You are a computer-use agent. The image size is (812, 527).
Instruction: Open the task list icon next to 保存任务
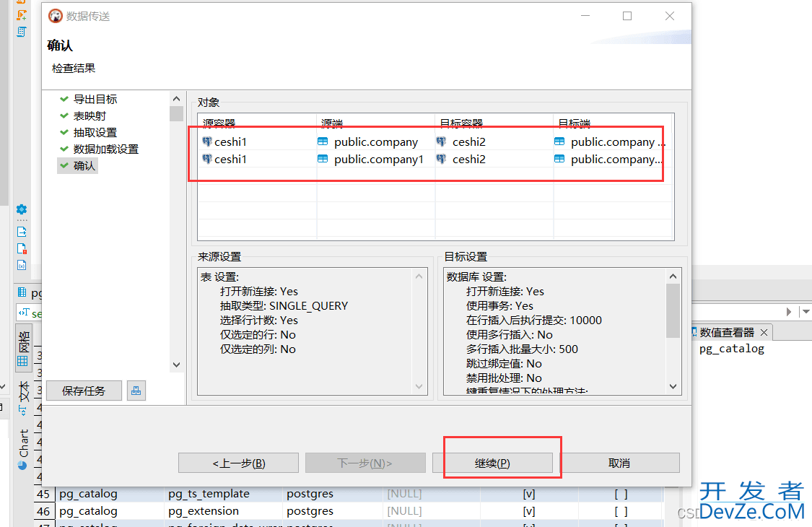pyautogui.click(x=136, y=391)
